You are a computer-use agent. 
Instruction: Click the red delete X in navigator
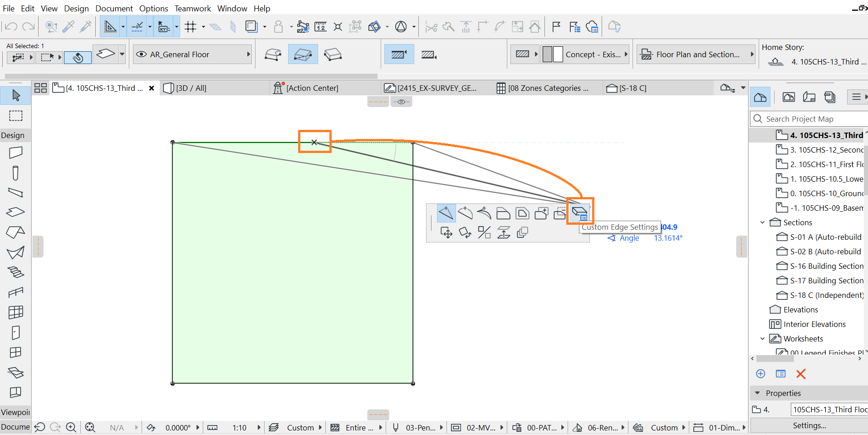[x=801, y=374]
